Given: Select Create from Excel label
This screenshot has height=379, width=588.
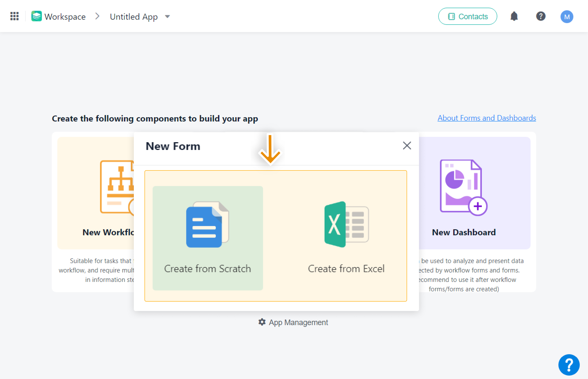Looking at the screenshot, I should 346,269.
